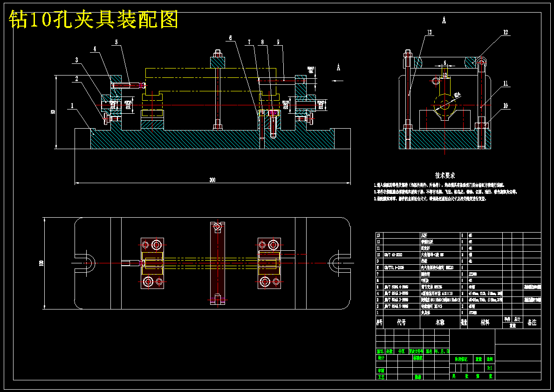Click the green 设计 label in title block
The height and width of the screenshot is (392, 554).
click(x=381, y=358)
